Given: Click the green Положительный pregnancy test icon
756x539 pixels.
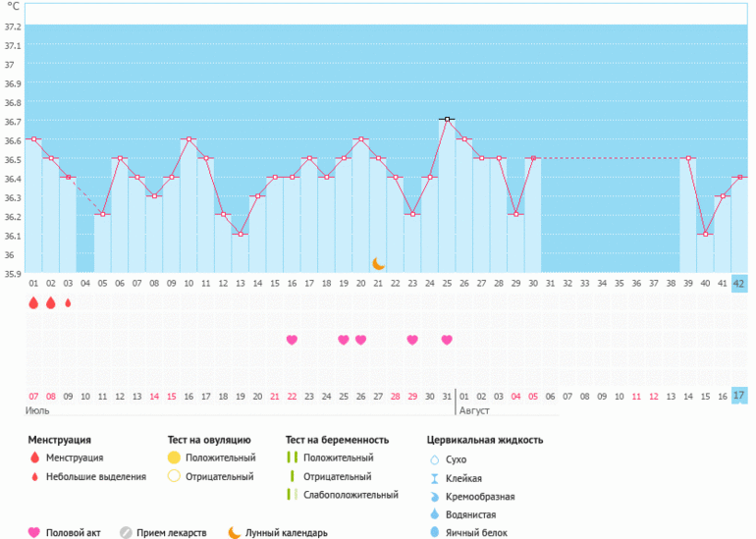Looking at the screenshot, I should tap(292, 458).
